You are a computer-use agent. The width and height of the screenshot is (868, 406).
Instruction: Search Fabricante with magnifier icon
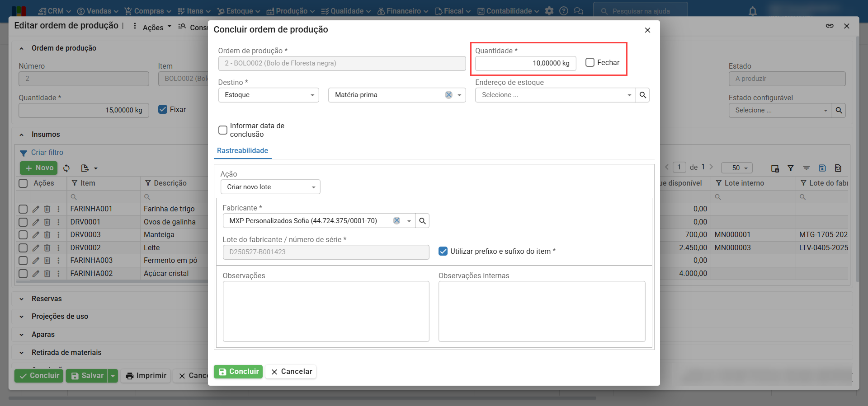click(x=422, y=221)
